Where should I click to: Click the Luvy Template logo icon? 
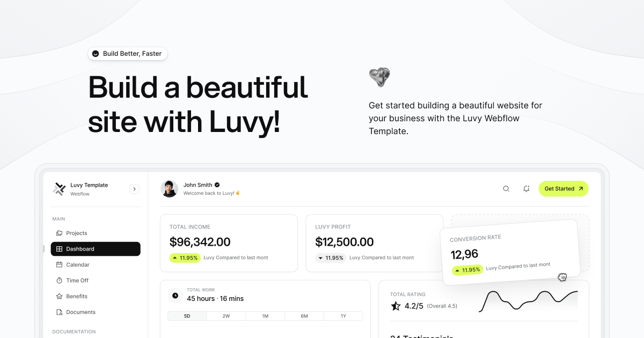(59, 188)
